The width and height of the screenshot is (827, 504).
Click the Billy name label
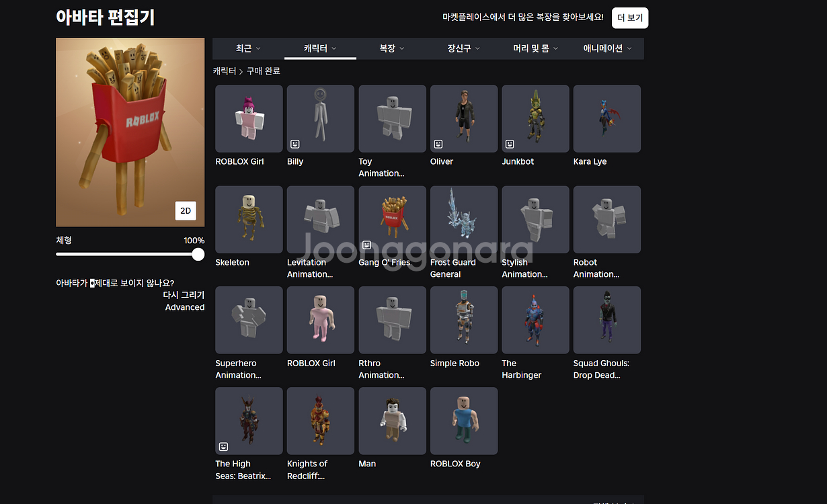tap(295, 162)
